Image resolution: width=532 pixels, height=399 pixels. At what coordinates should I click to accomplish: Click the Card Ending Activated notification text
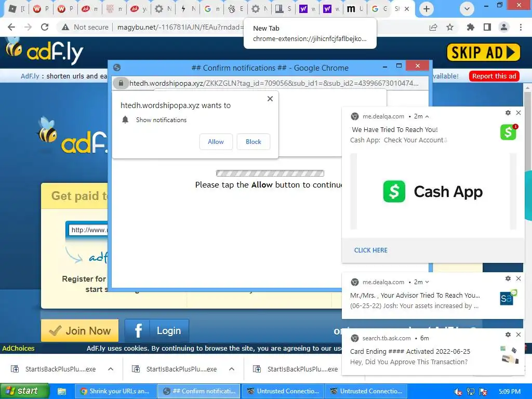[410, 351]
